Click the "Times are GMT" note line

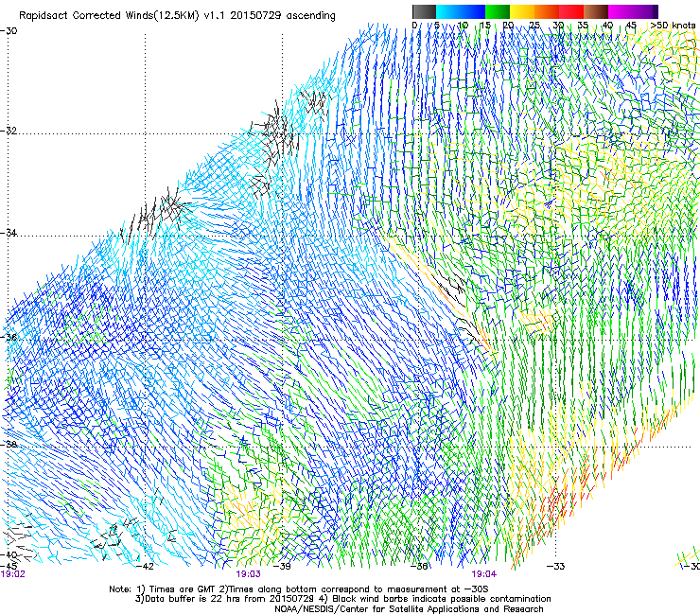click(182, 589)
